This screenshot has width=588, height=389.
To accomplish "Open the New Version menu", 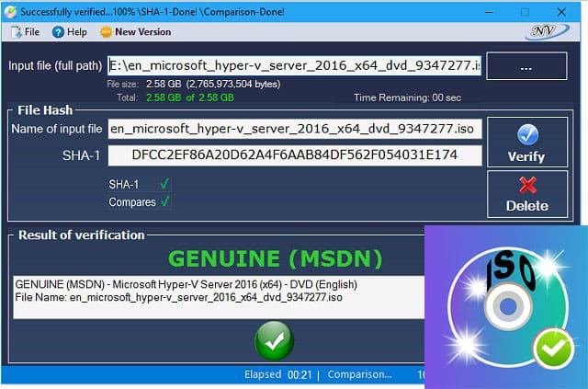I will pyautogui.click(x=136, y=32).
